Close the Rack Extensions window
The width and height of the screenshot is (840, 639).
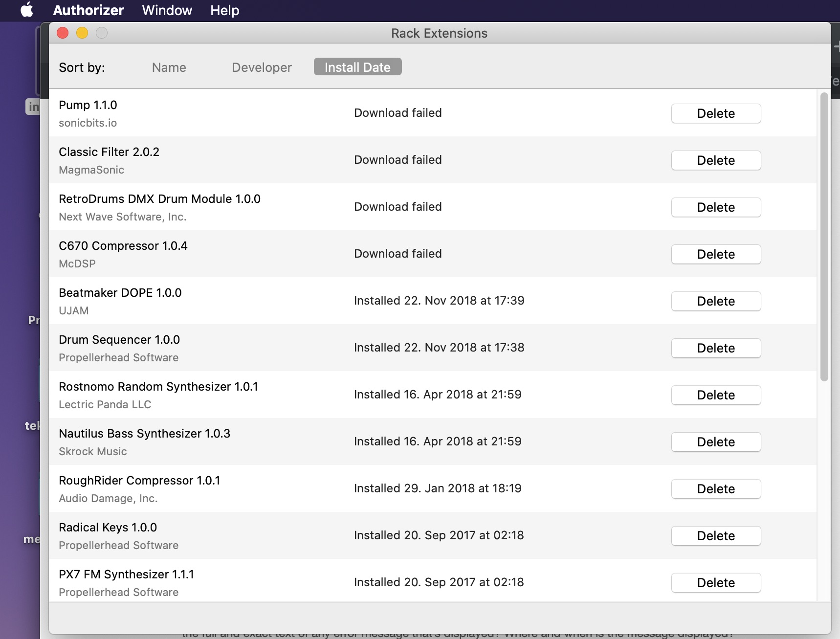[63, 33]
